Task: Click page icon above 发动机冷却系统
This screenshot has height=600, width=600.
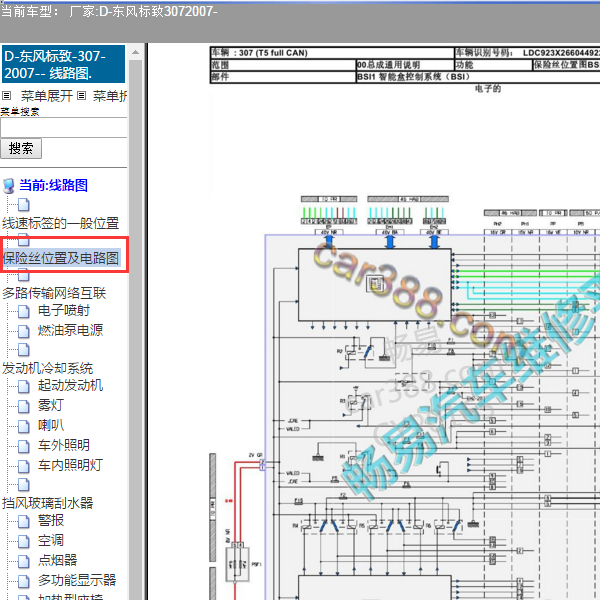Action: [x=24, y=350]
